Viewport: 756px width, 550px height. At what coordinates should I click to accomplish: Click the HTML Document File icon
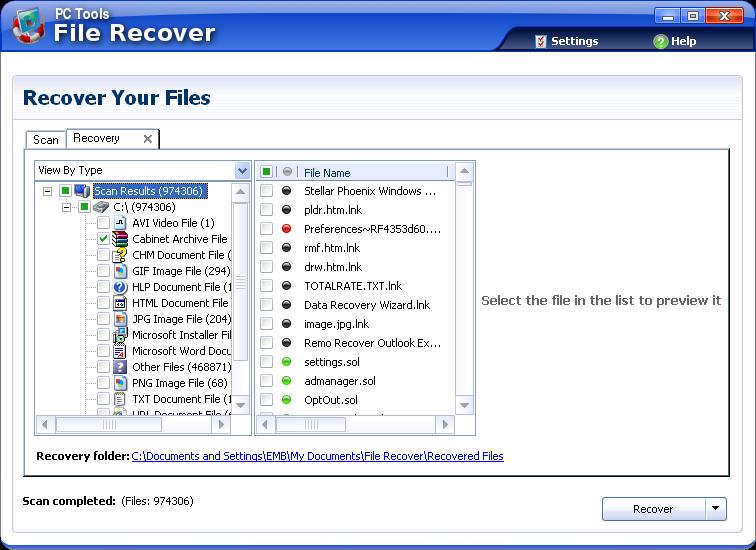(120, 303)
